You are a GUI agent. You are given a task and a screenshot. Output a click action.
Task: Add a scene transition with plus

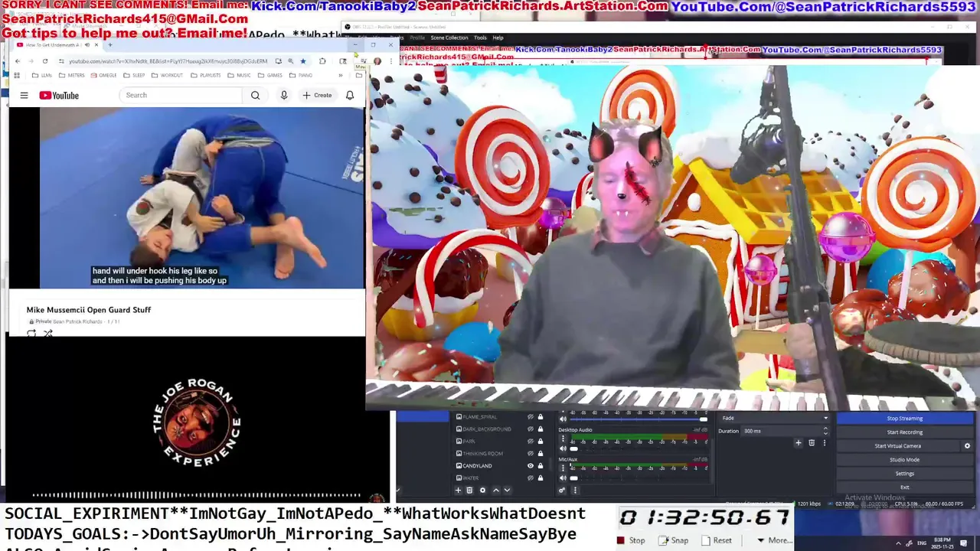pyautogui.click(x=799, y=442)
